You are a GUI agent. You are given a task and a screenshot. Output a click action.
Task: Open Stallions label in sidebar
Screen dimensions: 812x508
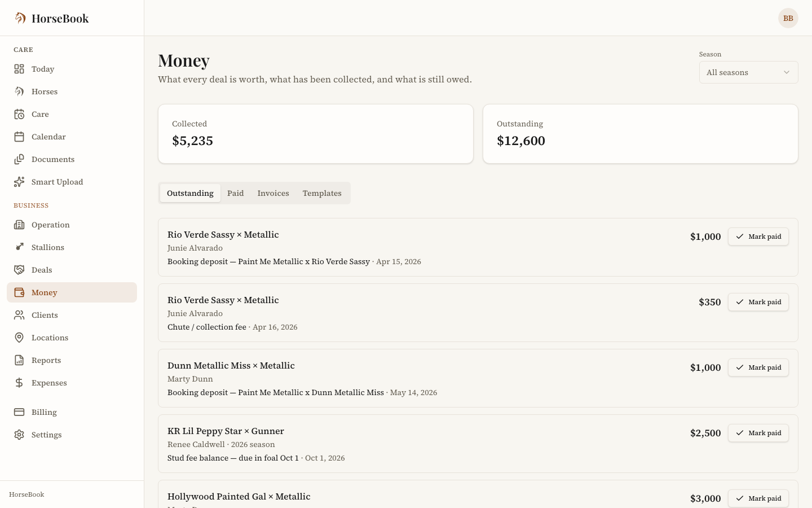pos(48,247)
